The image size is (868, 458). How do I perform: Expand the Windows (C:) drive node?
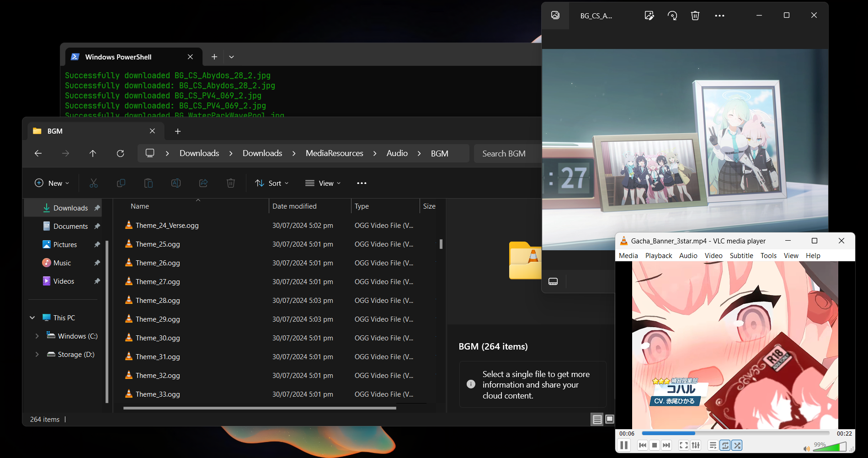coord(37,336)
